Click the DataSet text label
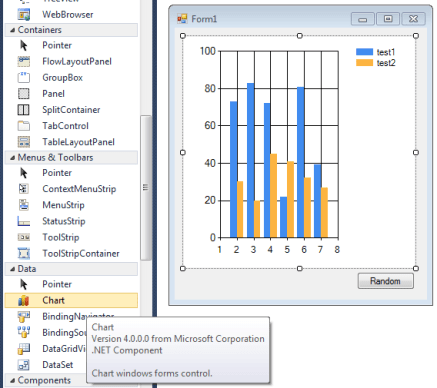This screenshot has width=437, height=388. click(58, 365)
